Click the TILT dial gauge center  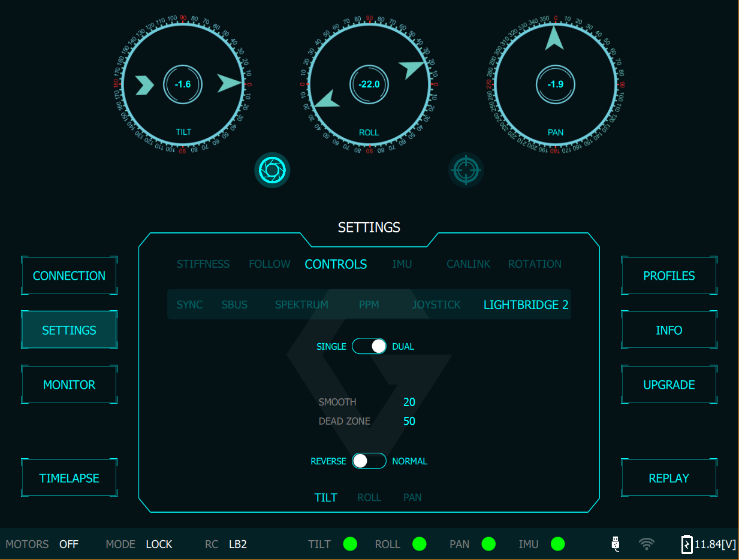point(183,84)
